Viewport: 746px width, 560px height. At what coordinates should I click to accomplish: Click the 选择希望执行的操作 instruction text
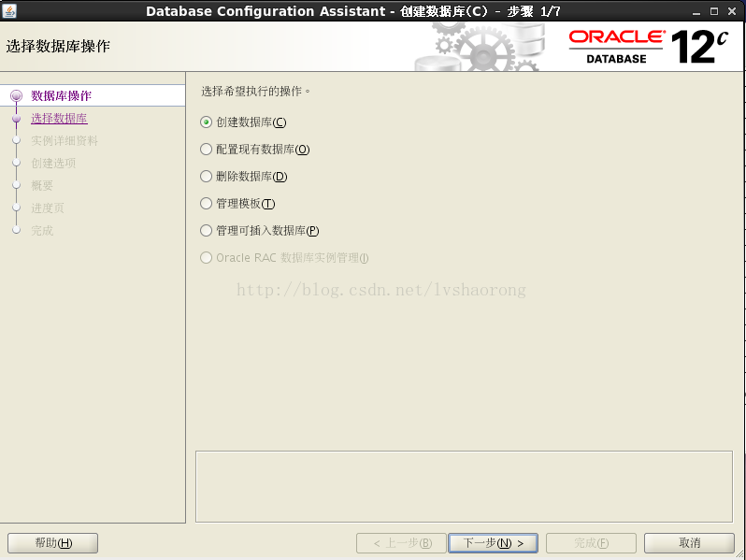255,91
